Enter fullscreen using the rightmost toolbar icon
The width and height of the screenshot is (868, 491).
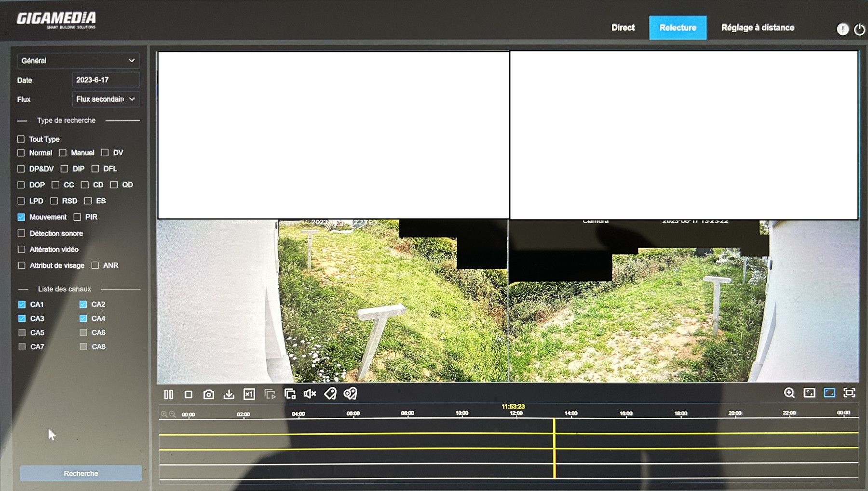click(849, 393)
